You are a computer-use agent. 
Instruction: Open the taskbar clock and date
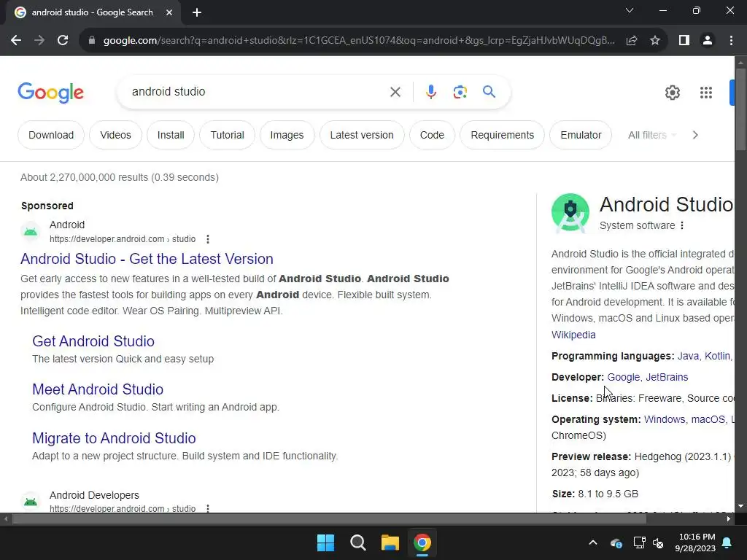pyautogui.click(x=695, y=542)
